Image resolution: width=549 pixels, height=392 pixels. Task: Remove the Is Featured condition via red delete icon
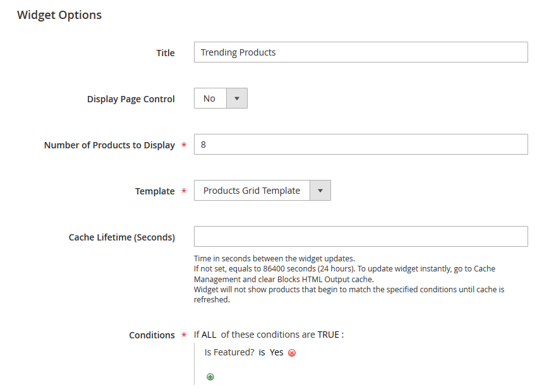[x=291, y=353]
